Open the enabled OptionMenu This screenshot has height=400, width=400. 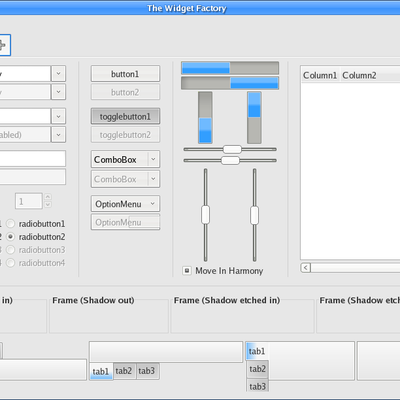(125, 204)
